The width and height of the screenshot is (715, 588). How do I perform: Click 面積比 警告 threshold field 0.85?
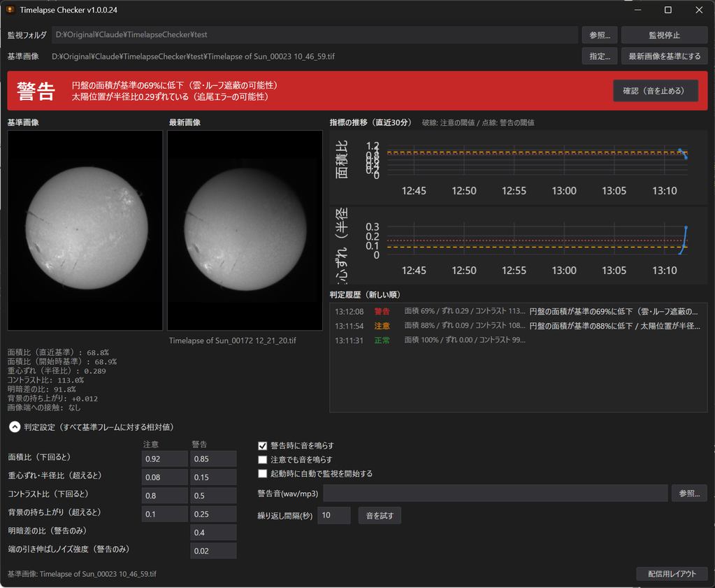[x=213, y=459]
